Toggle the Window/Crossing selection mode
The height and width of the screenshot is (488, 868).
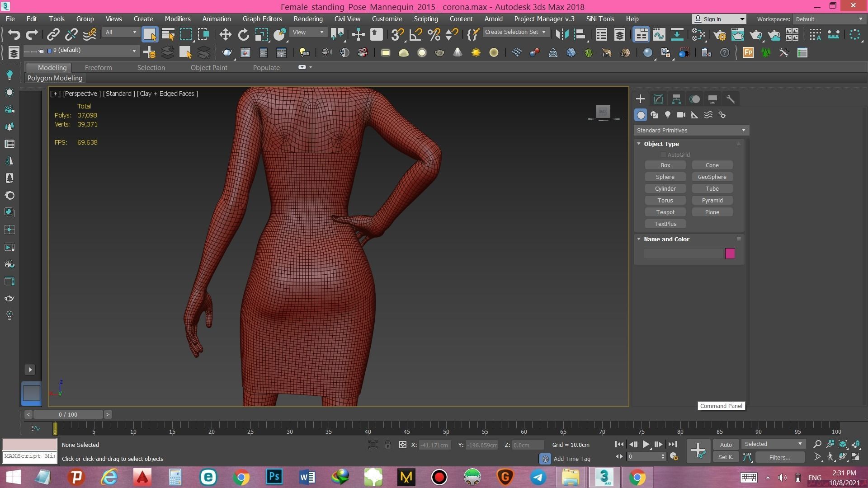[203, 34]
